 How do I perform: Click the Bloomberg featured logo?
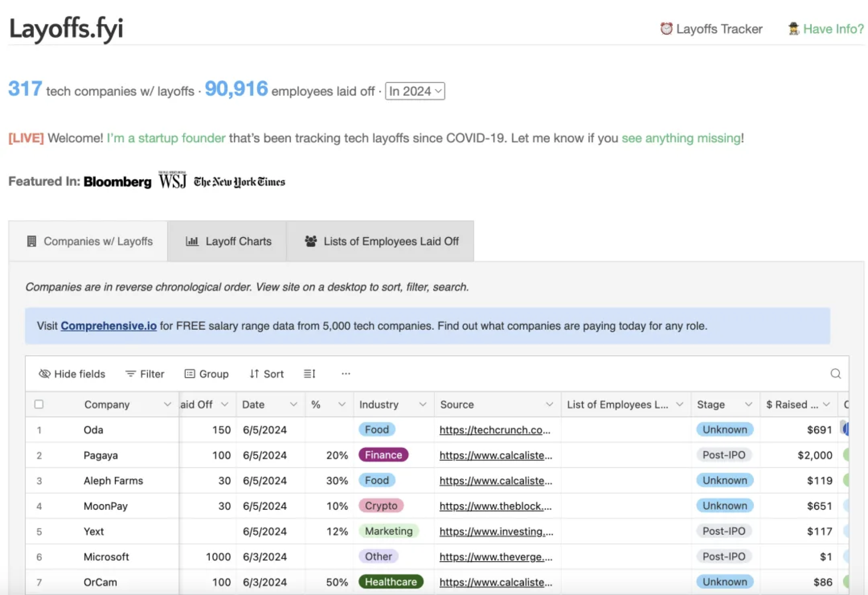(x=117, y=182)
